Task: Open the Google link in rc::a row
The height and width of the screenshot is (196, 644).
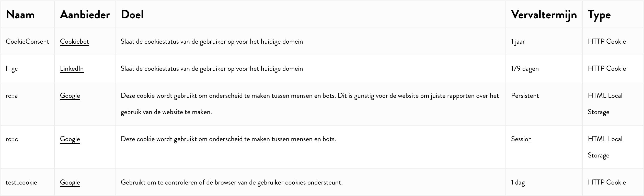Action: [70, 96]
